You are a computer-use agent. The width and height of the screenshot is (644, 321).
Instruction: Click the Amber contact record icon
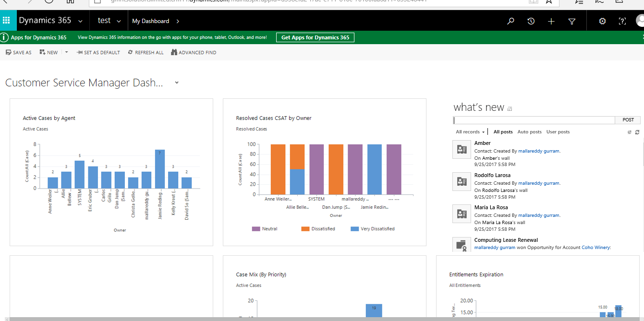pyautogui.click(x=462, y=149)
